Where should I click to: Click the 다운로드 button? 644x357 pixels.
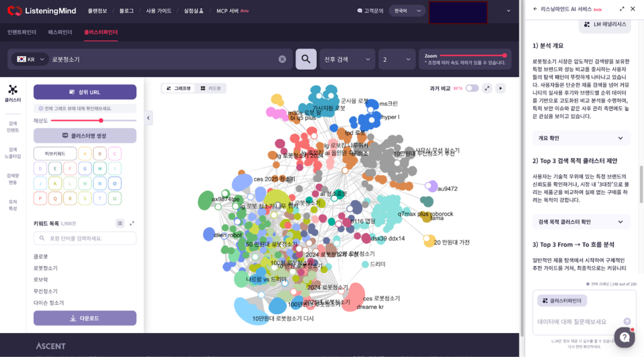(85, 318)
